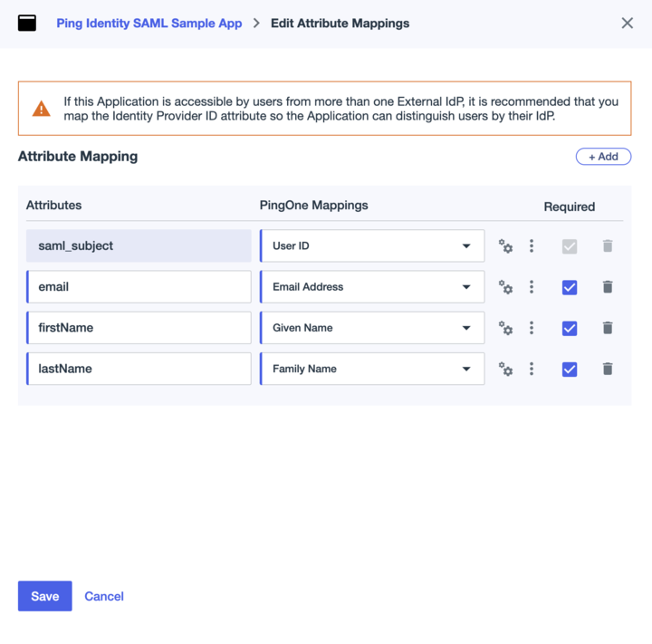Cancel editing attribute mappings
This screenshot has width=652, height=644.
pos(104,596)
